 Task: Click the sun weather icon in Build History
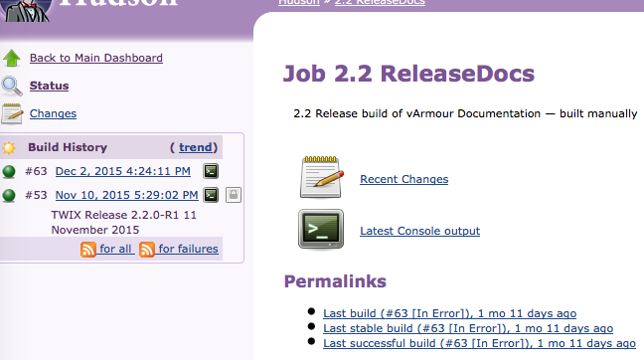pyautogui.click(x=9, y=147)
